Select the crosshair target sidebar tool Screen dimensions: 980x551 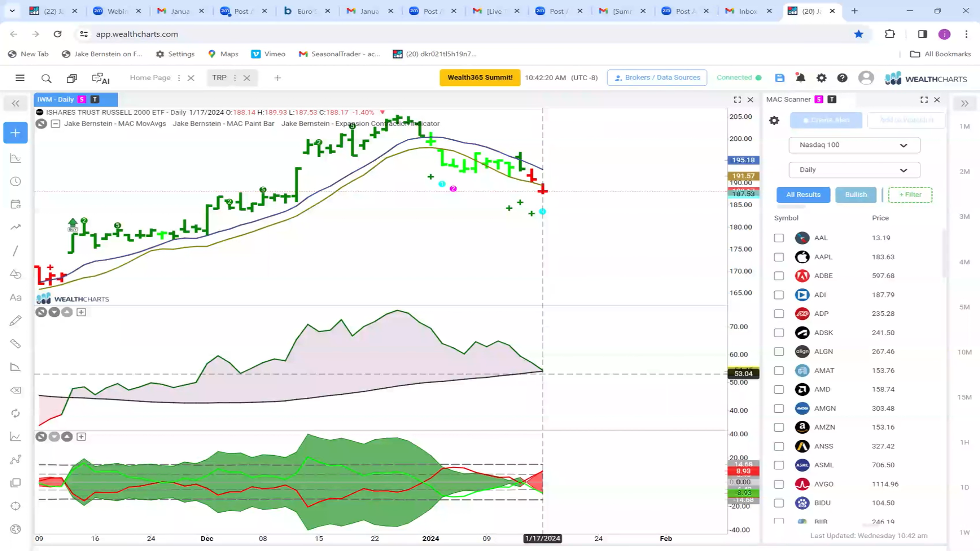16,506
